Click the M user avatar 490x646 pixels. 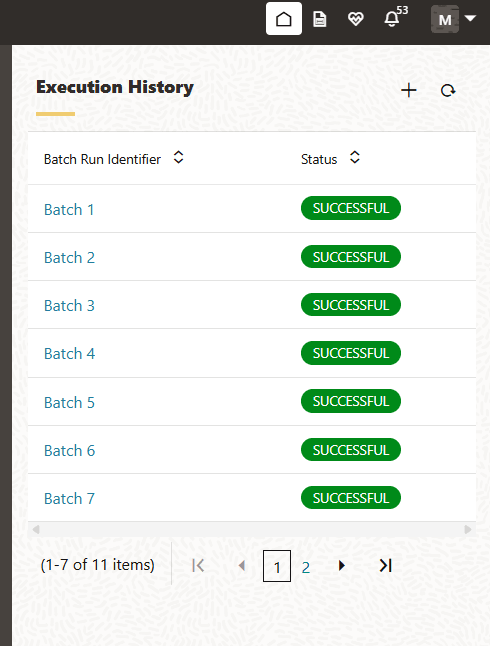pos(445,19)
